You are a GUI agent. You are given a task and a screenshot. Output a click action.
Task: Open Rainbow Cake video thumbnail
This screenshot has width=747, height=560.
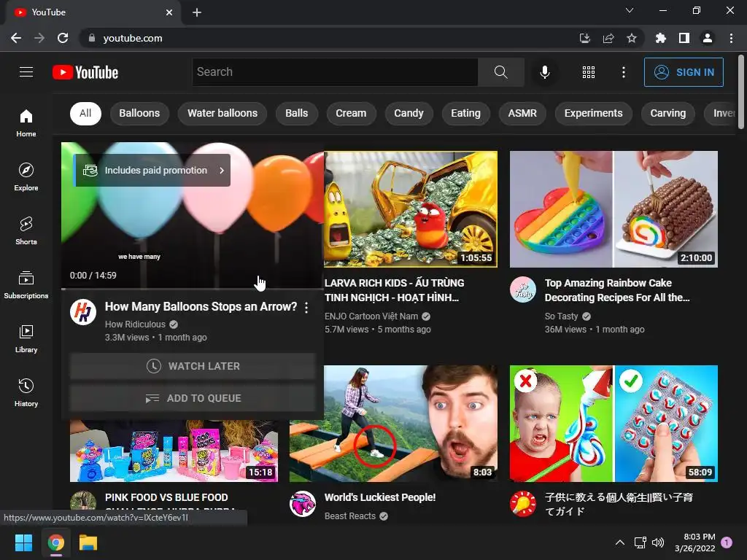(614, 209)
